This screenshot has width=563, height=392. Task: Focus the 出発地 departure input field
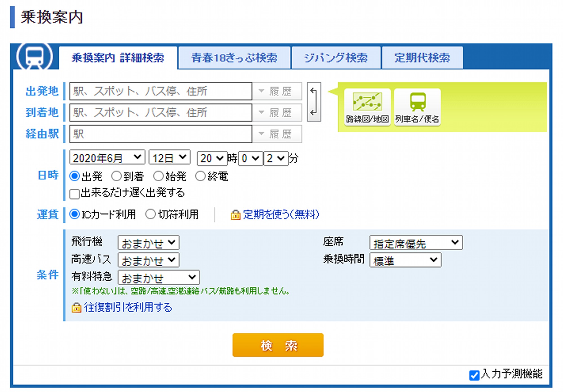coord(161,91)
